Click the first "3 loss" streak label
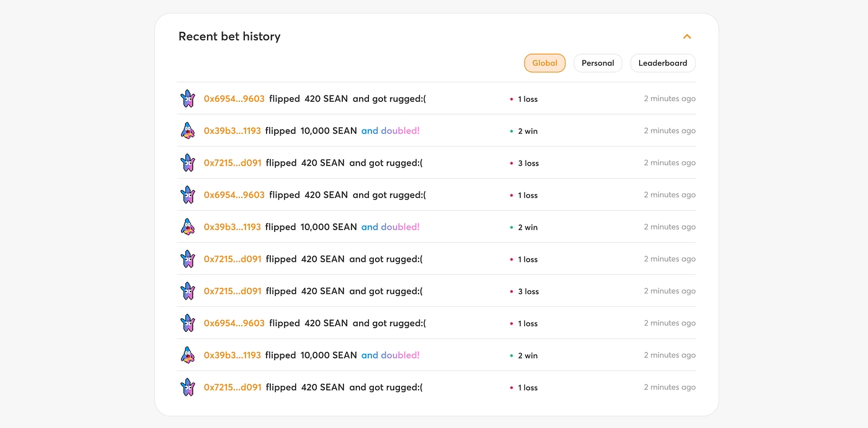 pyautogui.click(x=528, y=163)
